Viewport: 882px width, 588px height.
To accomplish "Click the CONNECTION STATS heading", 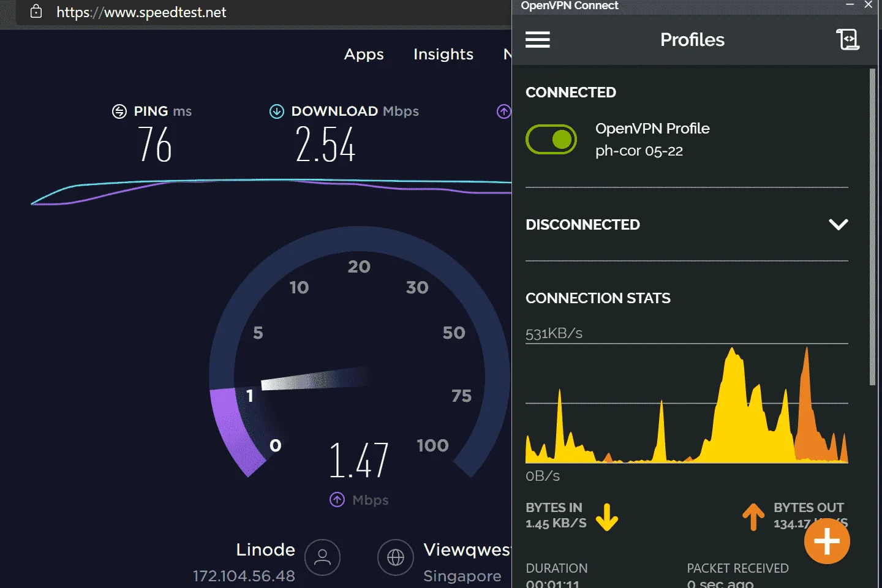I will [x=598, y=298].
